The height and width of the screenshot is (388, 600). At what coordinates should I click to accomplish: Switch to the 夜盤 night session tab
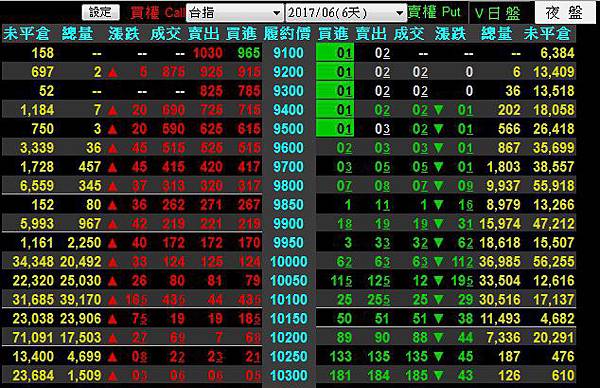564,13
